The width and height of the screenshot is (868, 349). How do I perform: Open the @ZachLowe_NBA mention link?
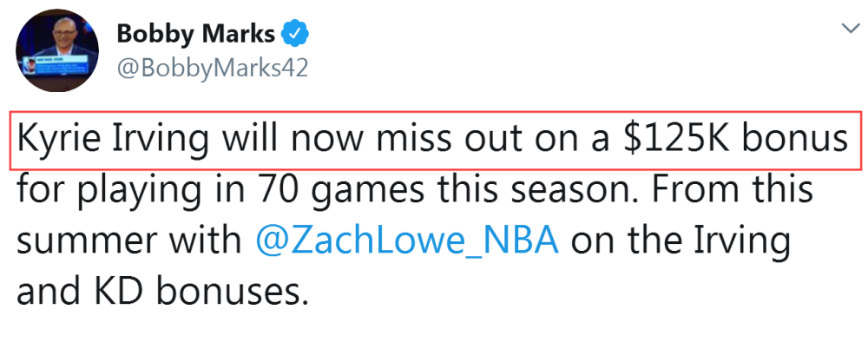[x=407, y=240]
